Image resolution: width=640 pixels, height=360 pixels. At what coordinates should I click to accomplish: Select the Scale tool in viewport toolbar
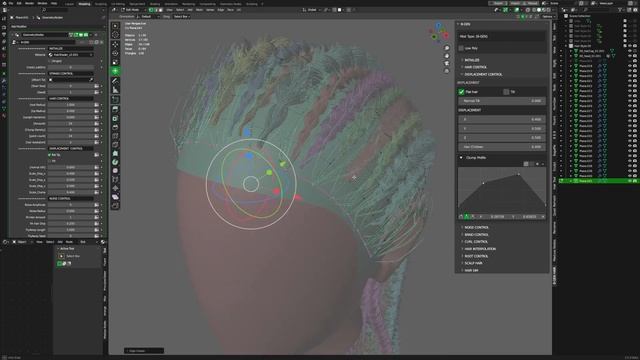click(x=116, y=62)
